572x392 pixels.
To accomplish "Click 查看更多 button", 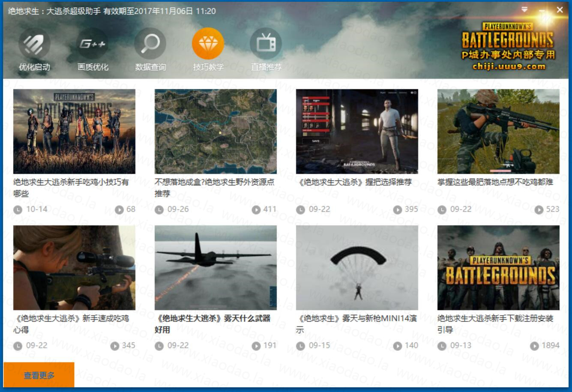I will pos(39,375).
